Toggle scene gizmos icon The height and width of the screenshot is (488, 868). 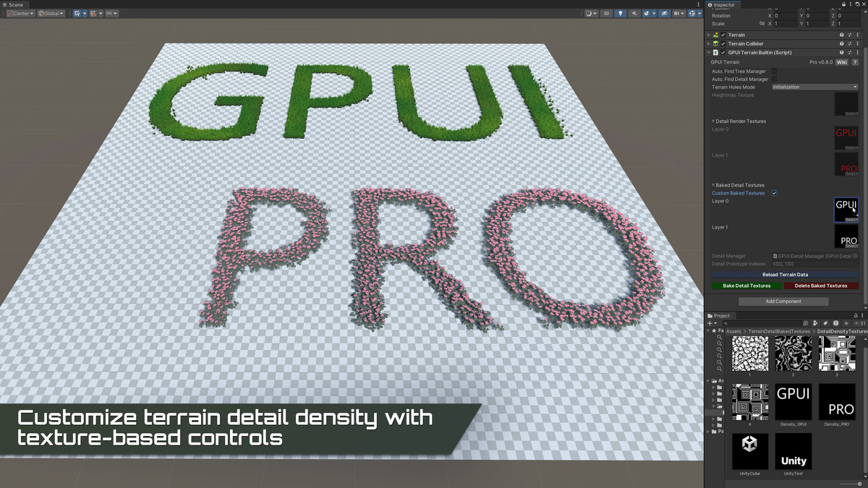(692, 13)
